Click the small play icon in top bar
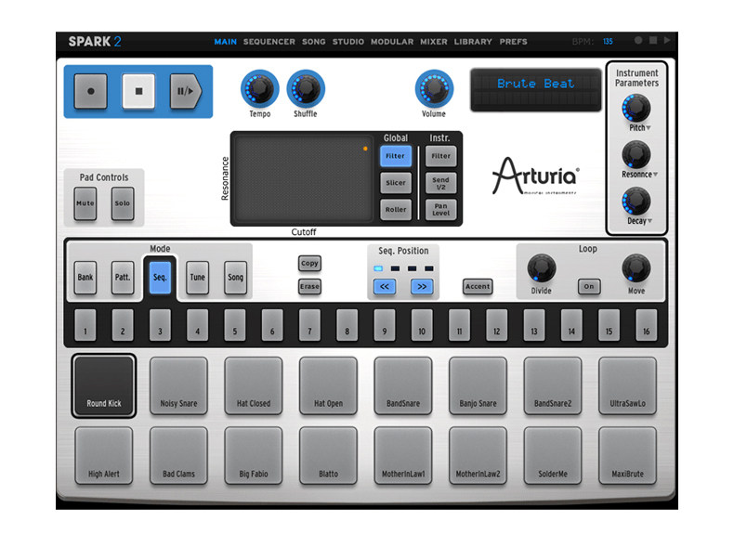The height and width of the screenshot is (560, 734). [667, 40]
